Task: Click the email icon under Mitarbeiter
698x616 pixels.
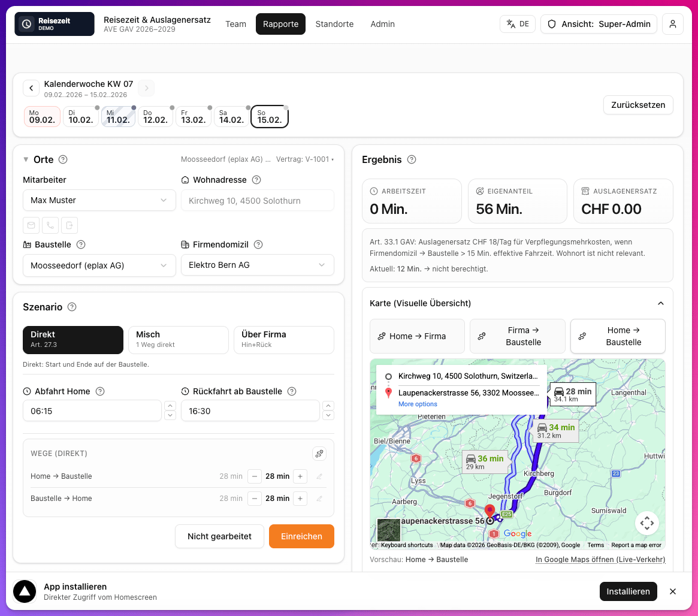Action: (x=31, y=225)
